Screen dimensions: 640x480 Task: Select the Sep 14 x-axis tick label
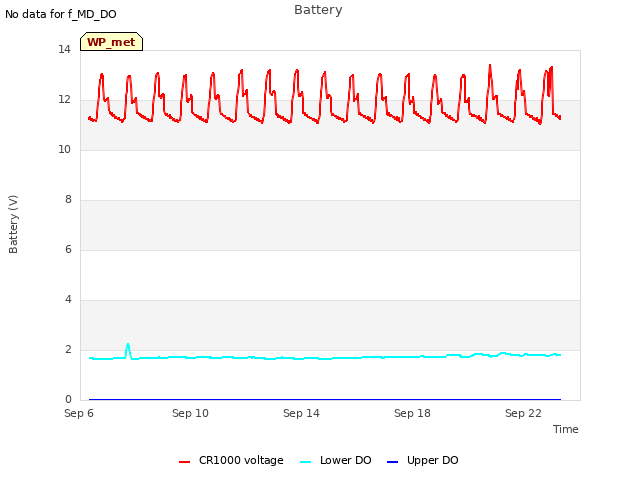pos(301,413)
